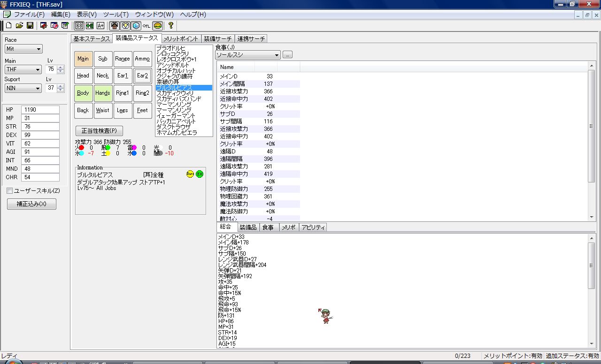This screenshot has width=601, height=364.
Task: Open the ツール(T) menu
Action: point(116,15)
